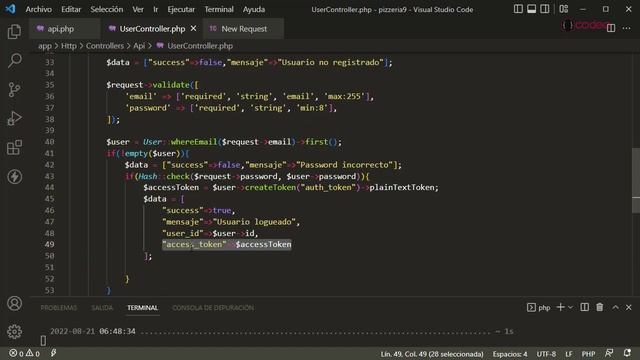Open the Selección menu
The height and width of the screenshot is (360, 640).
click(x=107, y=9)
